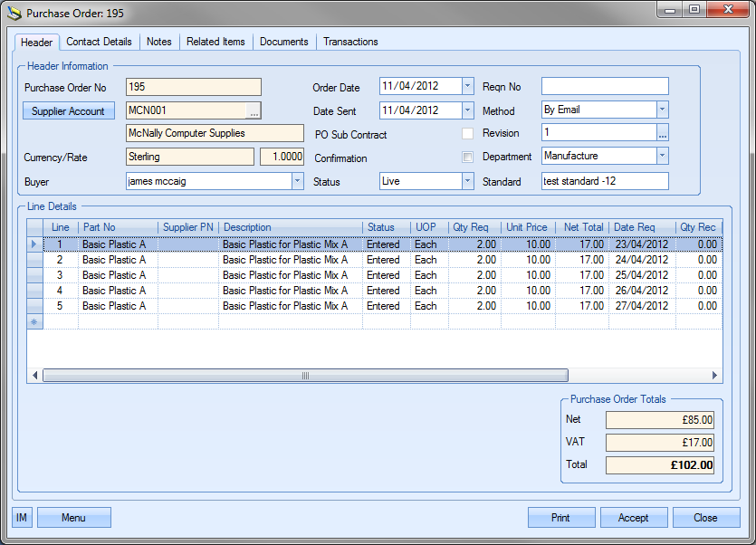The height and width of the screenshot is (545, 756).
Task: Click the IM button at bottom left
Action: pos(23,518)
